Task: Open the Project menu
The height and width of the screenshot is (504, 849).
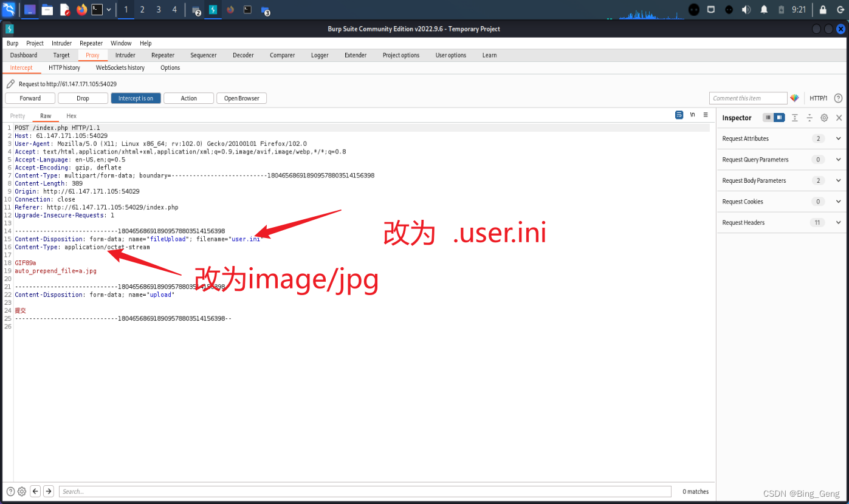Action: coord(35,43)
